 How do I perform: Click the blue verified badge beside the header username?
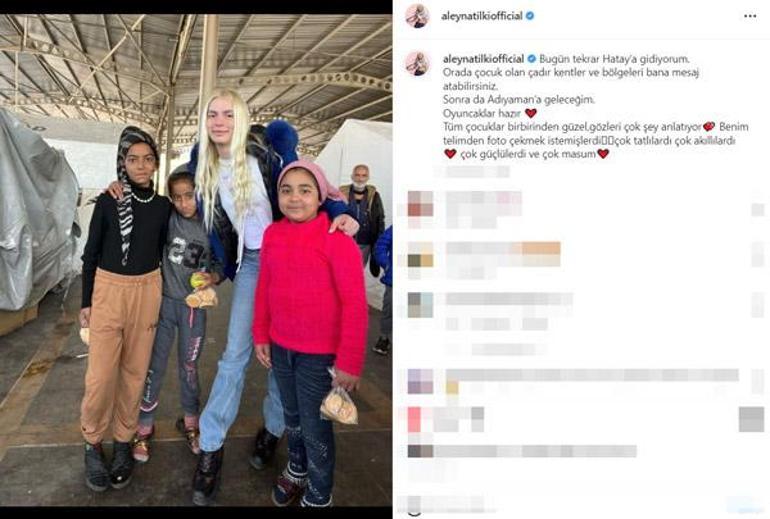pos(530,16)
